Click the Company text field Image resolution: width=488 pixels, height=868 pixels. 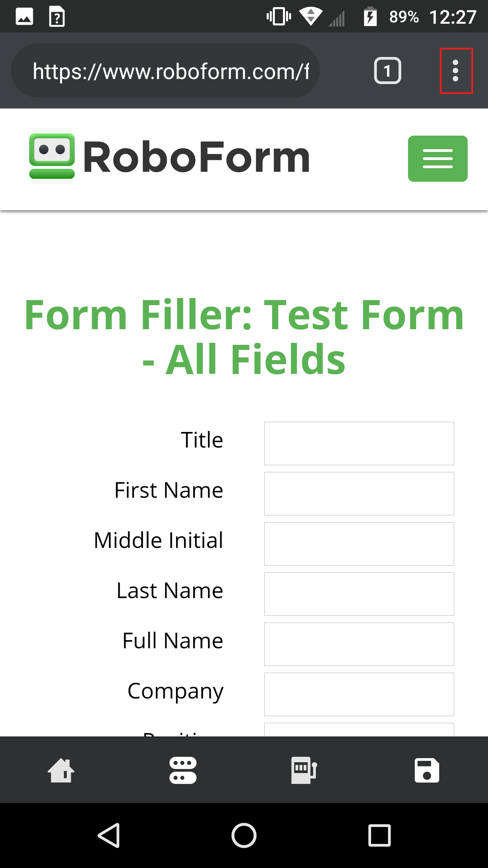359,694
